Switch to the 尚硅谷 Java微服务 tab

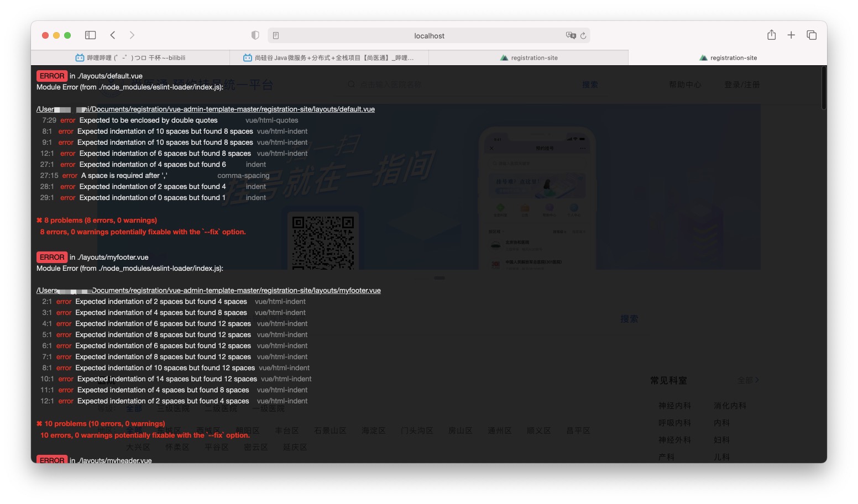click(x=329, y=57)
